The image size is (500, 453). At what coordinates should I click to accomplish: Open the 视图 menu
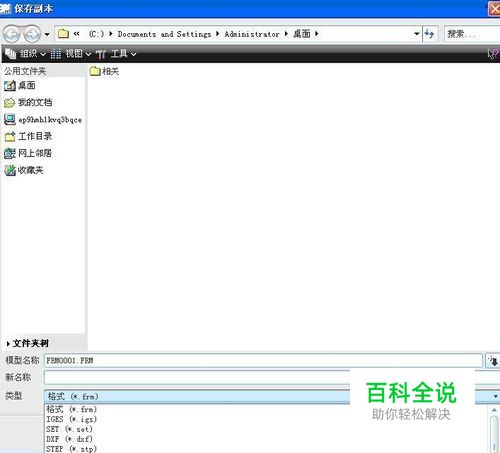point(71,54)
